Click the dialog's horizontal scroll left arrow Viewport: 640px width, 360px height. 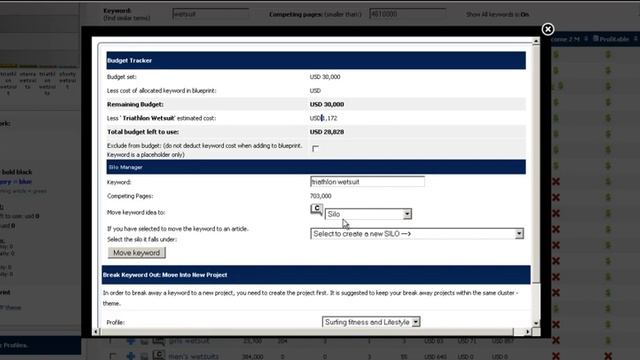tap(96, 332)
